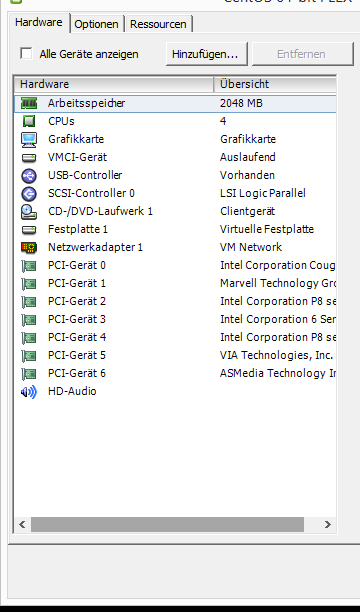Select the Grafikkarte hardware label
The width and height of the screenshot is (360, 612).
point(76,139)
